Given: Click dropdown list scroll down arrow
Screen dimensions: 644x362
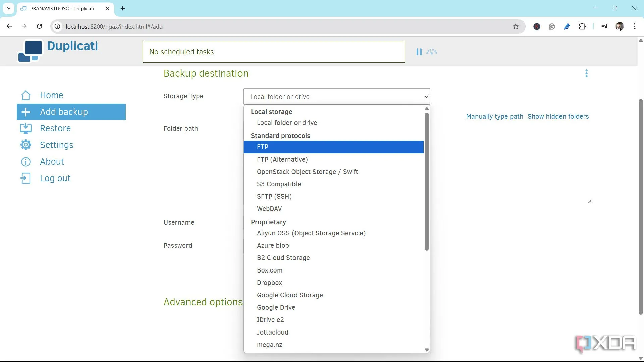Looking at the screenshot, I should (x=427, y=350).
